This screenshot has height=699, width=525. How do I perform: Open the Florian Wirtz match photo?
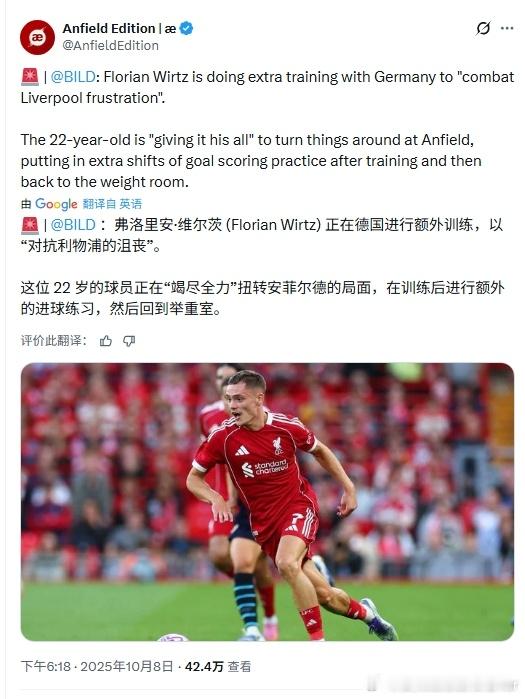coord(267,502)
